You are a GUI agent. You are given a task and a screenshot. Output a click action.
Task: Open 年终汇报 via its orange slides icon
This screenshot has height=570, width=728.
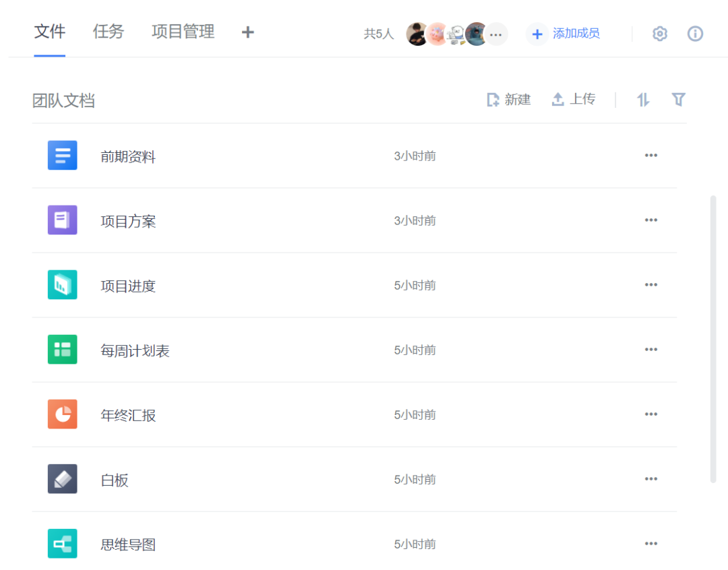click(x=62, y=414)
